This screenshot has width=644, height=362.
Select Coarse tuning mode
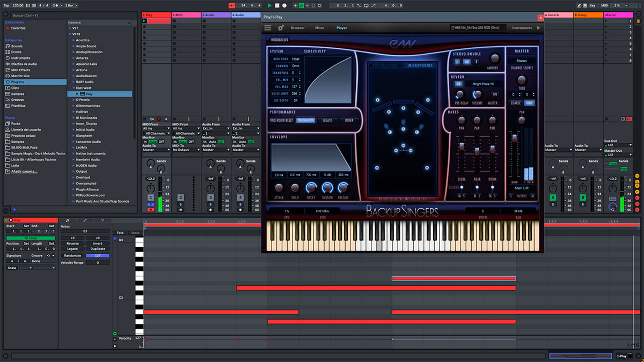516,103
